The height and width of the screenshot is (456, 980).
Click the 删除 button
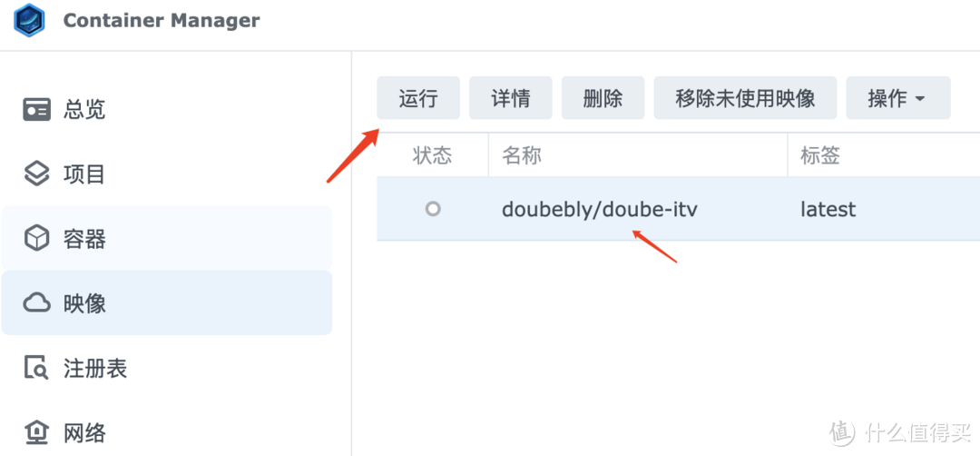pos(603,98)
